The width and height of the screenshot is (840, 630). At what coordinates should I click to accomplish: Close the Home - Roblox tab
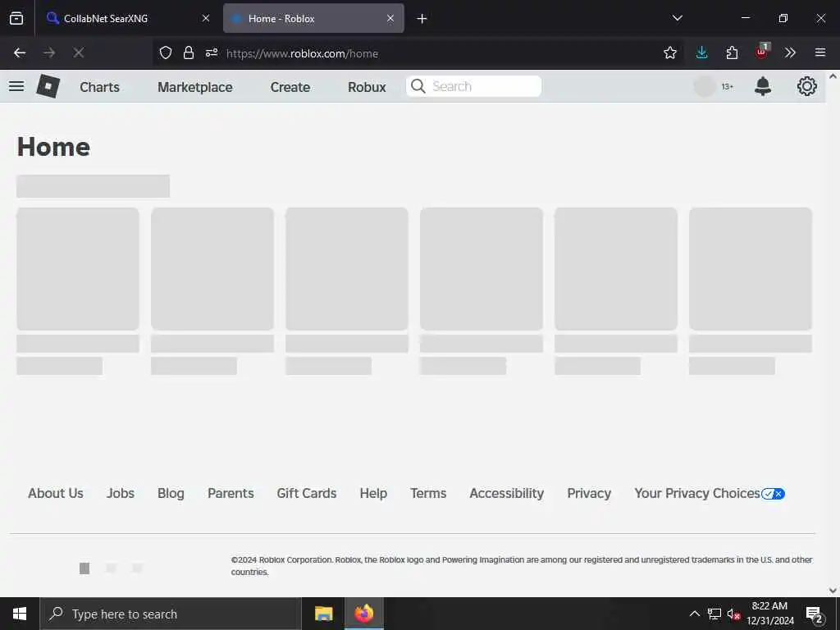[390, 18]
